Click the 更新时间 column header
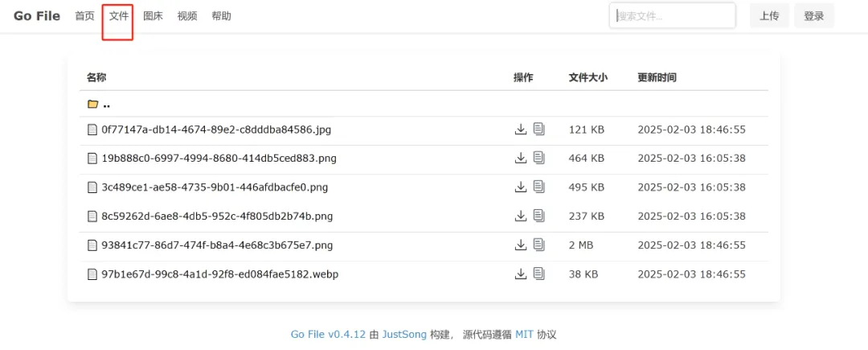The width and height of the screenshot is (868, 350). [x=657, y=77]
